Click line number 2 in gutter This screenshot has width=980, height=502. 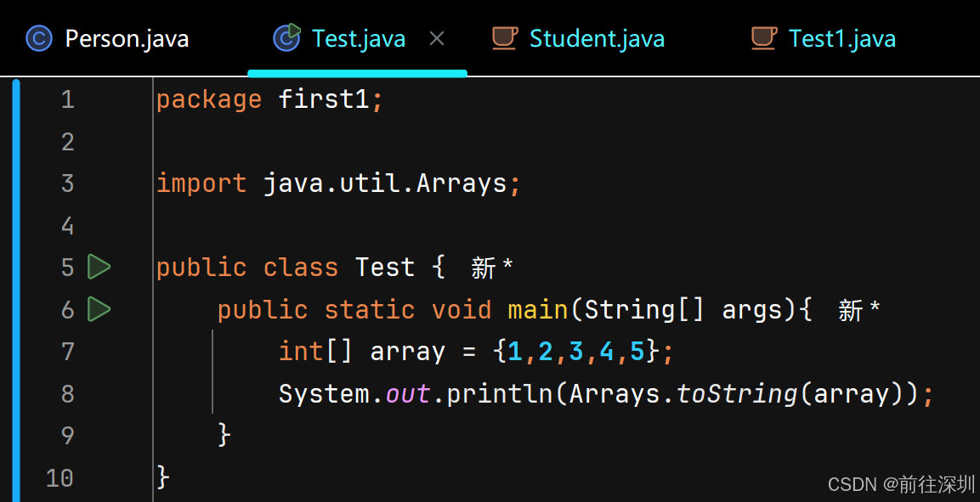click(67, 142)
